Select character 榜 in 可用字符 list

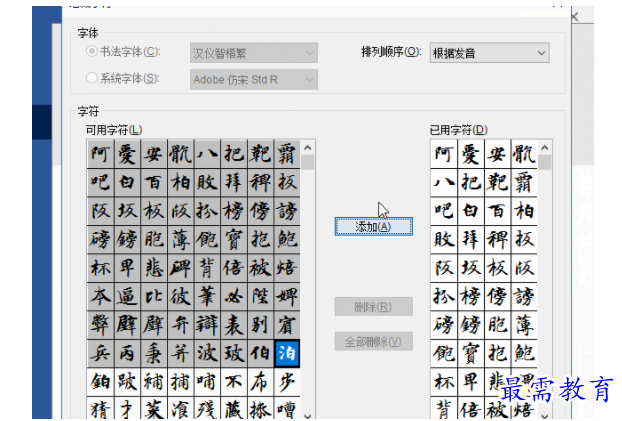click(x=233, y=211)
